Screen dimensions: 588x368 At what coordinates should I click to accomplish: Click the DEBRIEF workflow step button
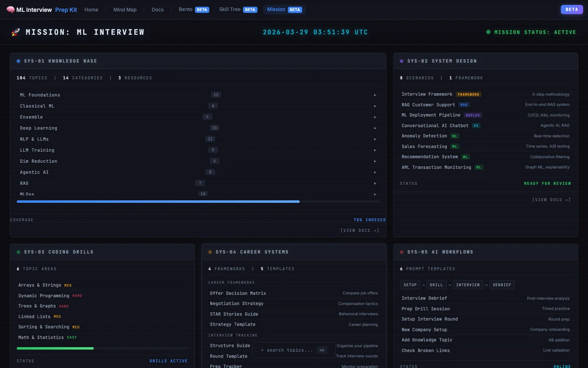pyautogui.click(x=502, y=285)
